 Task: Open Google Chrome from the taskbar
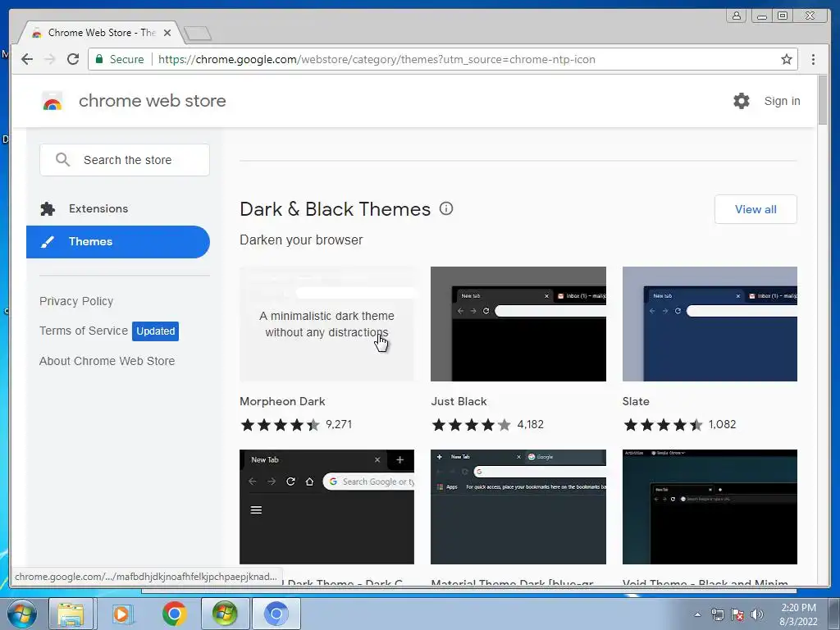174,614
